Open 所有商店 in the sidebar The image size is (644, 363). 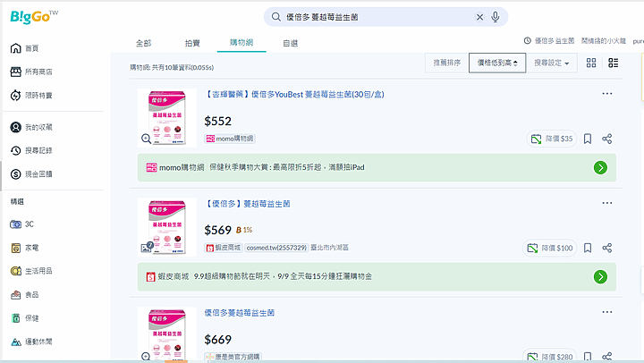click(31, 72)
